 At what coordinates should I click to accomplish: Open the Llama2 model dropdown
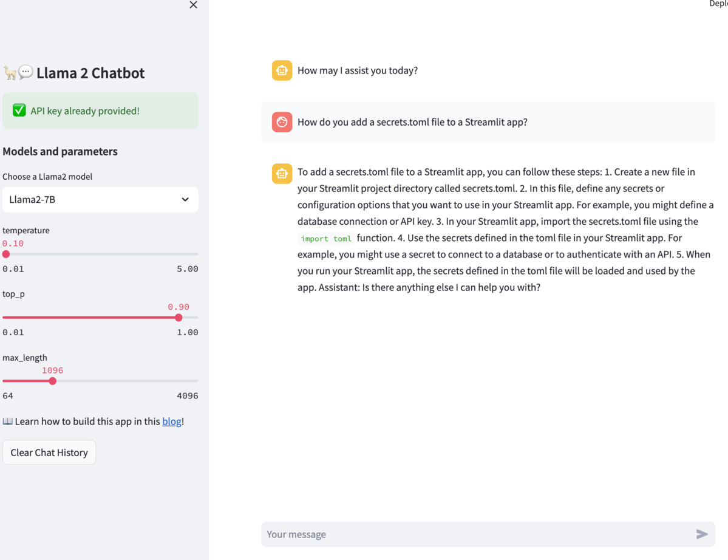tap(100, 200)
